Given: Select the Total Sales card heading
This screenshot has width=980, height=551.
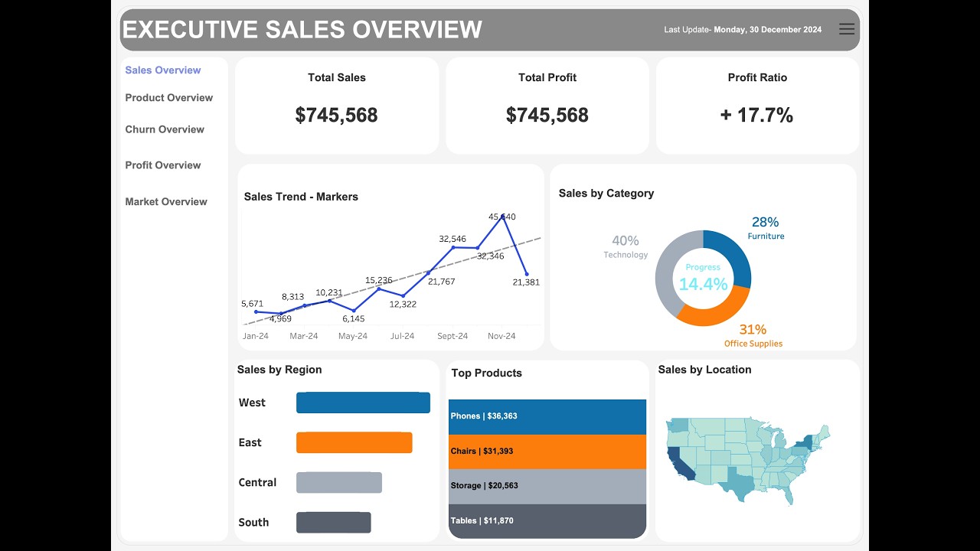Looking at the screenshot, I should (x=337, y=77).
